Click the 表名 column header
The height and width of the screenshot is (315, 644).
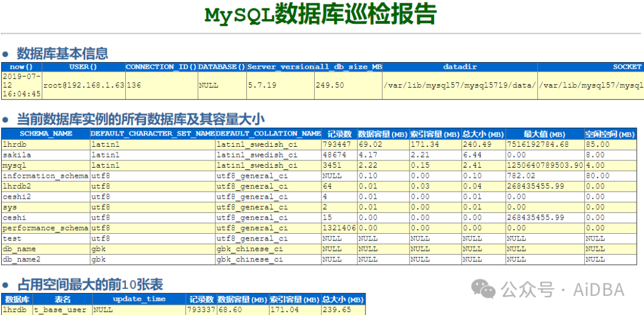click(63, 299)
